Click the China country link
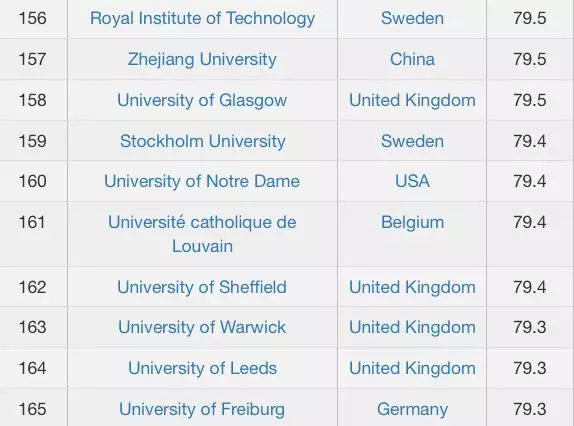 (412, 59)
